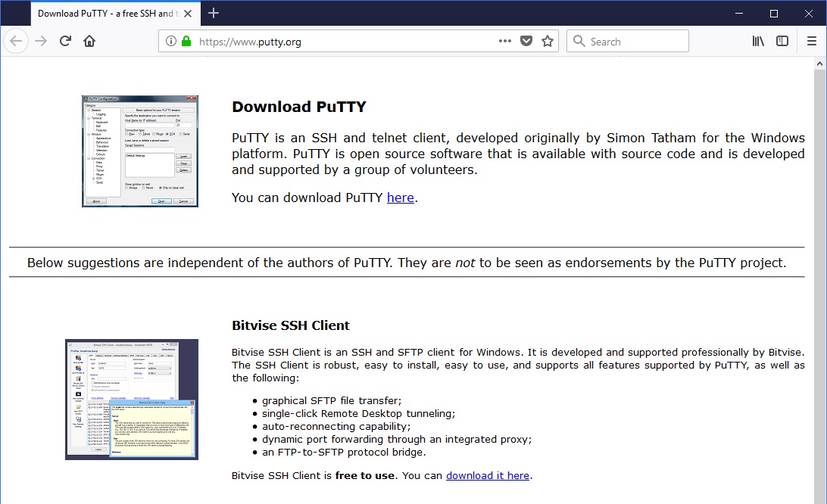Click the magnifier in the search box

[x=579, y=41]
